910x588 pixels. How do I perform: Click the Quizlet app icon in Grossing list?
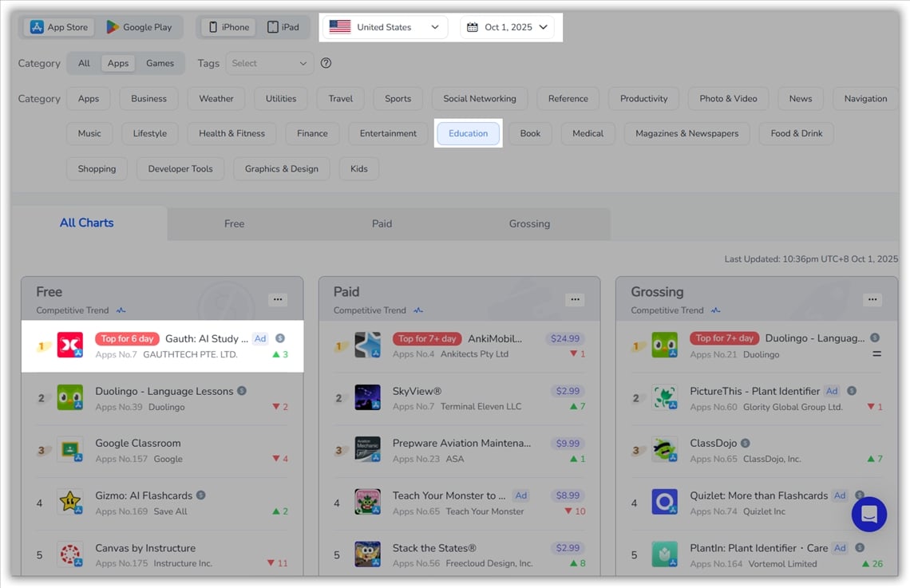click(x=664, y=503)
